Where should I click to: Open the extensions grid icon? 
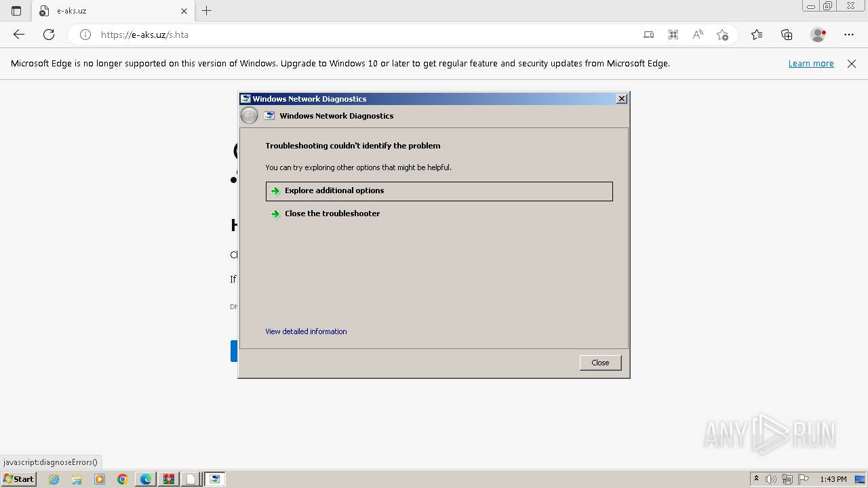(673, 35)
